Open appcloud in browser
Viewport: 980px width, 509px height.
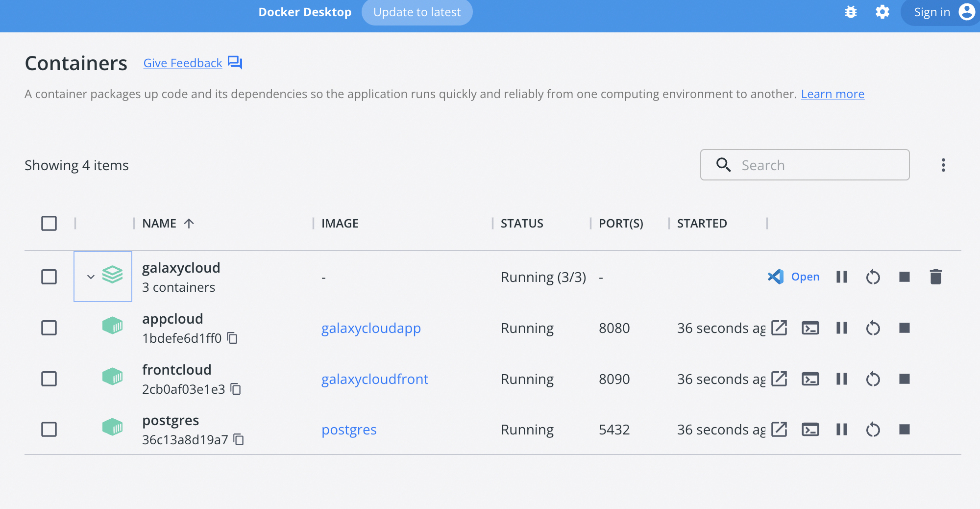779,328
